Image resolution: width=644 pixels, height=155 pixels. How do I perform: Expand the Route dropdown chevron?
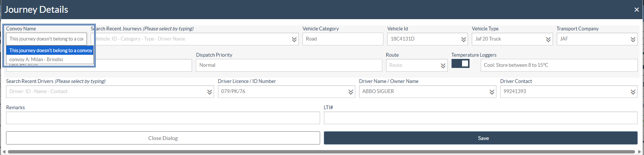click(443, 66)
